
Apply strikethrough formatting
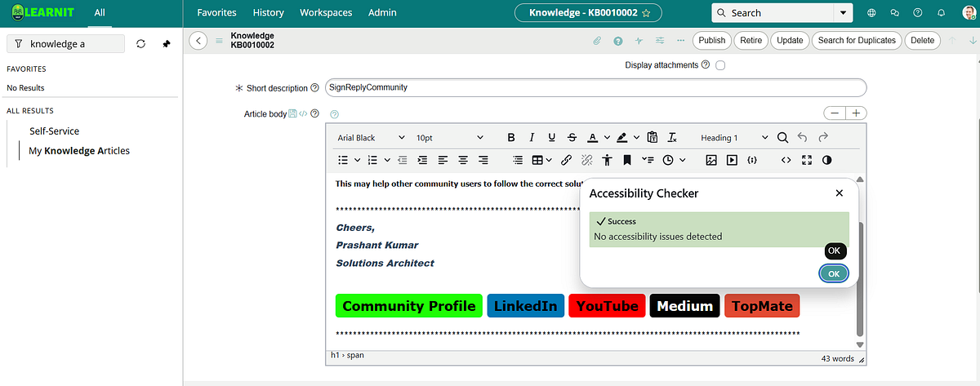[x=572, y=138]
